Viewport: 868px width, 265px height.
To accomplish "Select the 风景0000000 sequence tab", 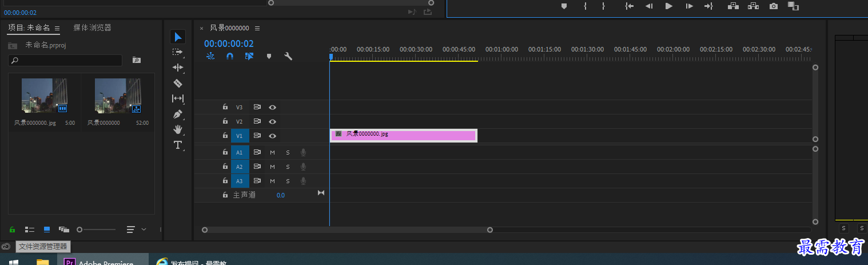I will [229, 28].
